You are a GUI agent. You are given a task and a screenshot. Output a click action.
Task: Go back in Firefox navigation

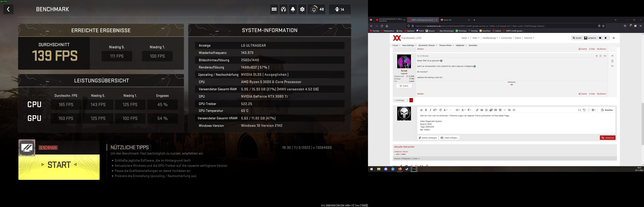point(371,26)
